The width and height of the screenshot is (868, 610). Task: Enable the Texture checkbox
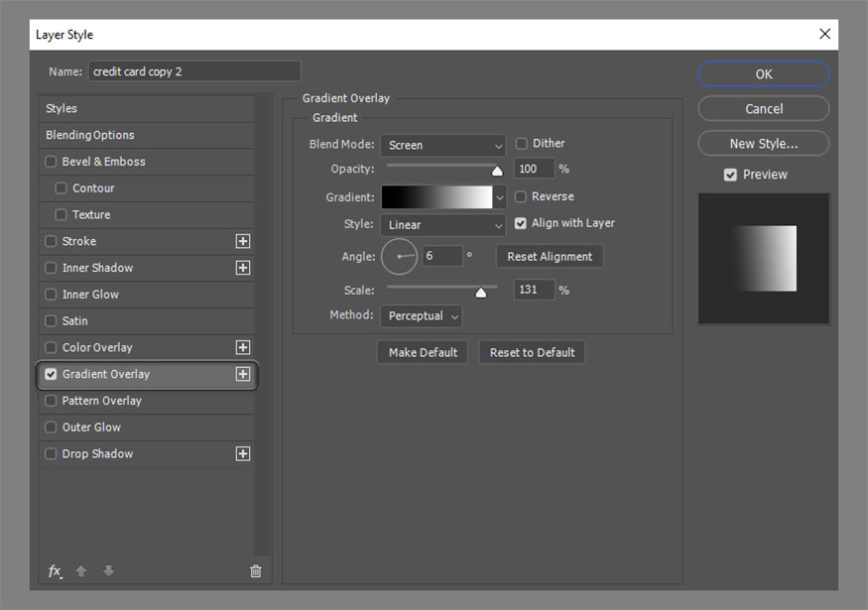[x=61, y=215]
